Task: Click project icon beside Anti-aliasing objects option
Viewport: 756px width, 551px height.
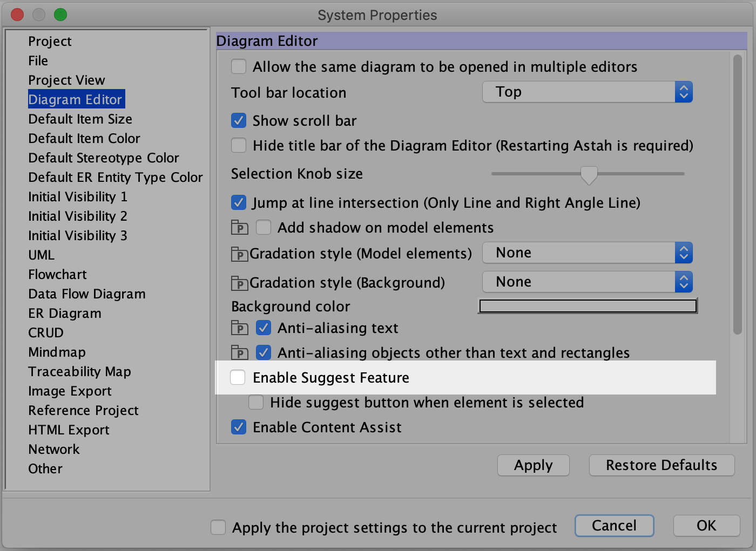Action: click(x=239, y=353)
